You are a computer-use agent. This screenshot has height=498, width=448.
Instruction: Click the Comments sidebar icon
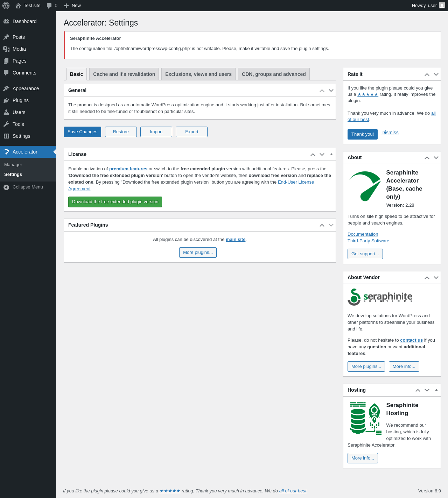6,73
